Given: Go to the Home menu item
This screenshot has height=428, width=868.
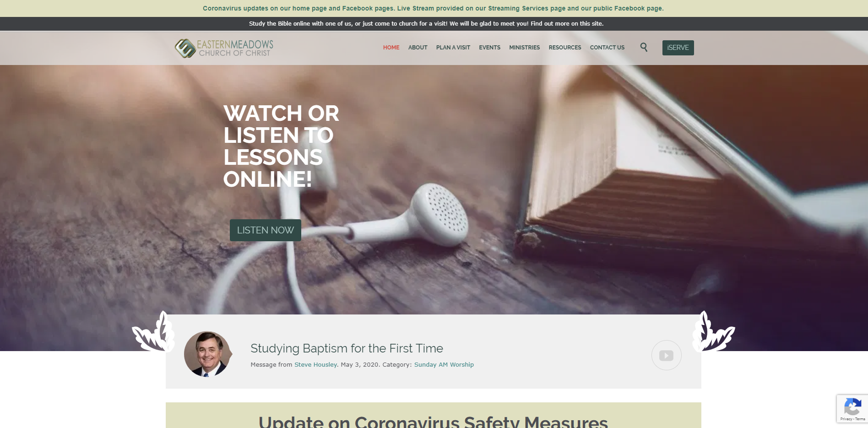Looking at the screenshot, I should click(x=391, y=48).
